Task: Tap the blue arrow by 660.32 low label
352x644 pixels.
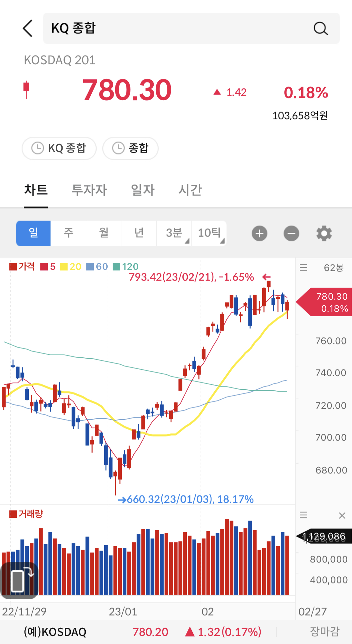Action: click(x=122, y=500)
